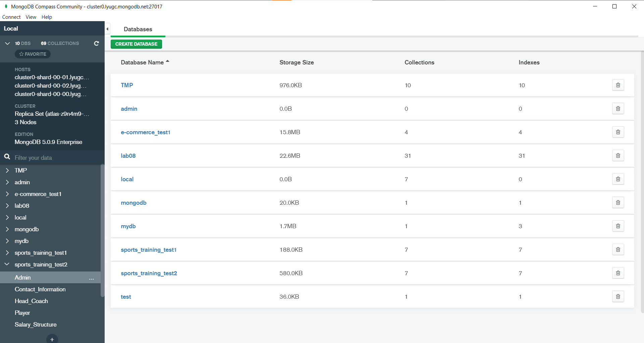Collapse the sports_training_test2 database
This screenshot has width=644, height=343.
point(7,264)
